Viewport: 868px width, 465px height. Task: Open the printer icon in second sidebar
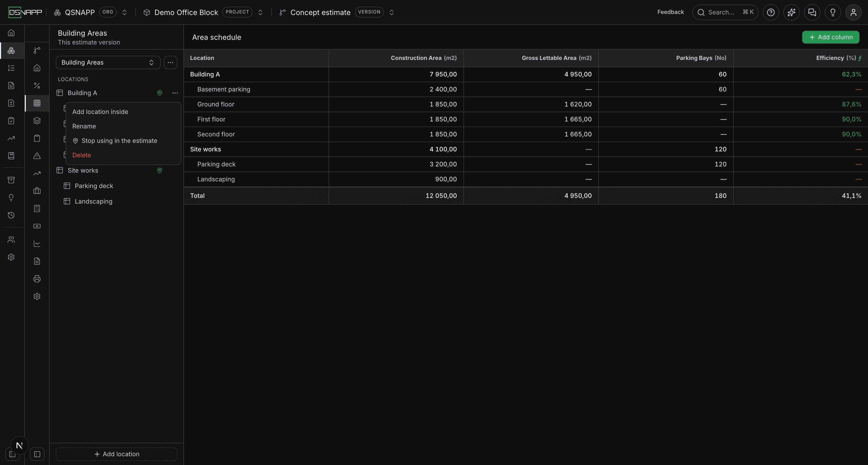click(37, 279)
